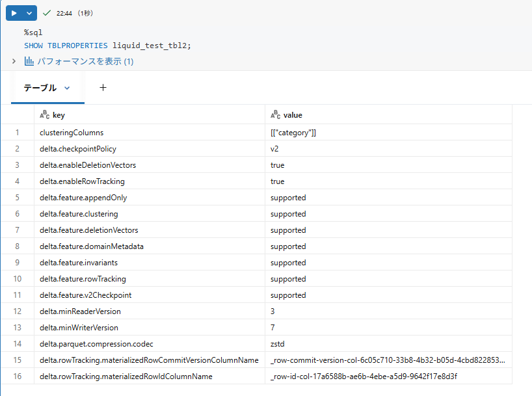Click the SHOW TBLPROPERTIES code line
The image size is (532, 396).
click(x=107, y=46)
